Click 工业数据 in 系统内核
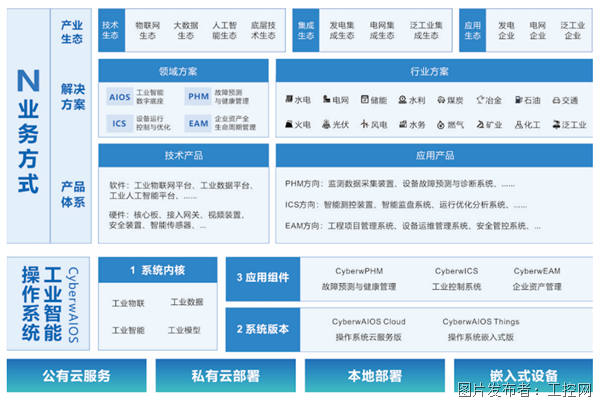Screen dimensions: 600x404 pyautogui.click(x=187, y=302)
